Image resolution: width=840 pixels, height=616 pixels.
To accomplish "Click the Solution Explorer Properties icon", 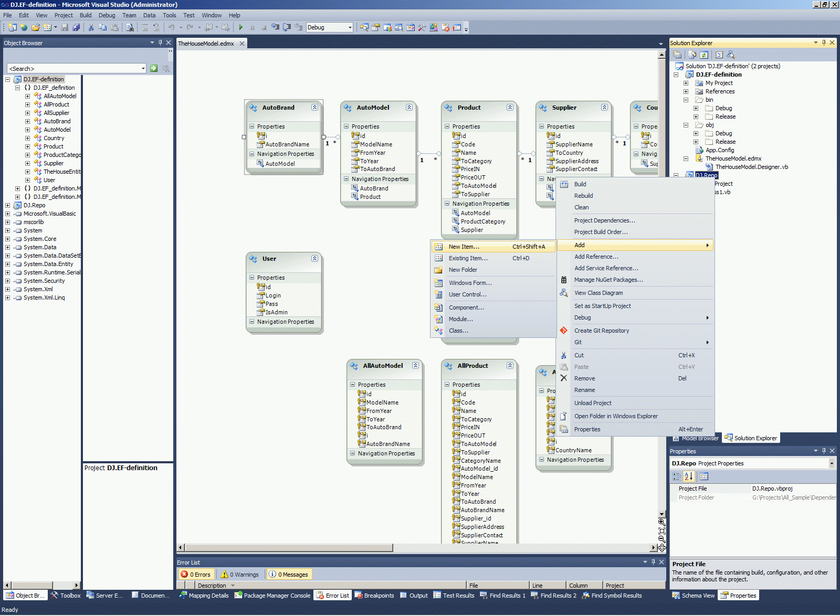I will coord(678,55).
